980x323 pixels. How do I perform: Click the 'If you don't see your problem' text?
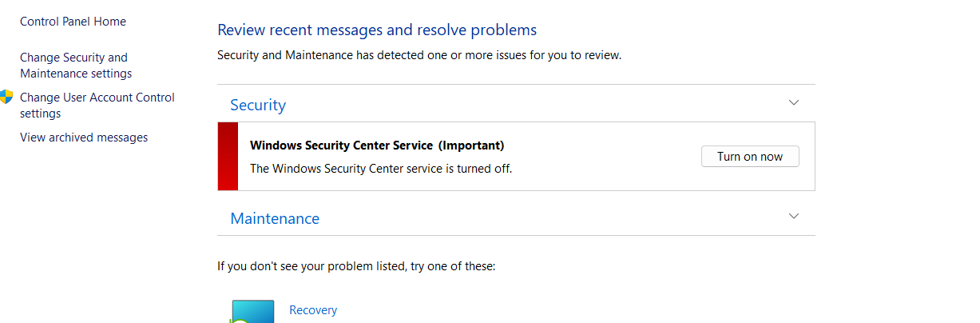pyautogui.click(x=356, y=266)
